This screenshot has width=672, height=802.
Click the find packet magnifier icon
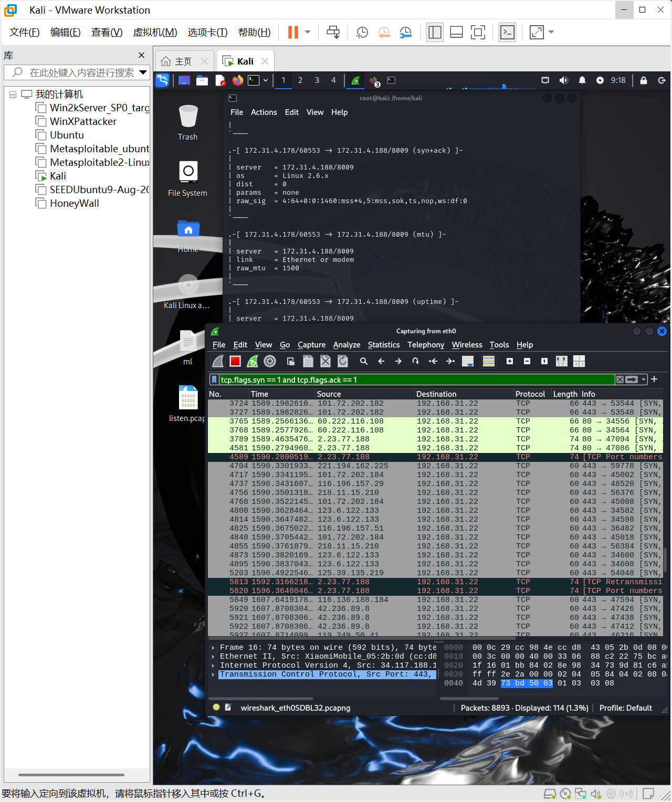pos(364,361)
